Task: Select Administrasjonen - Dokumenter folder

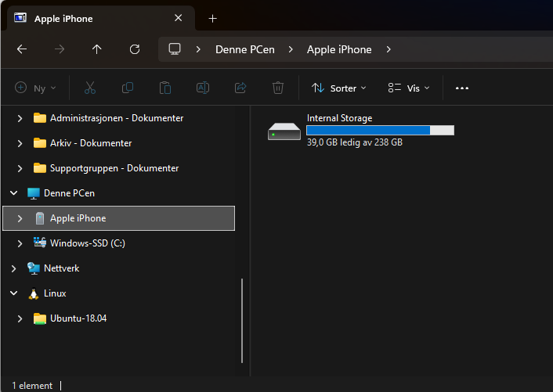Action: pos(117,118)
